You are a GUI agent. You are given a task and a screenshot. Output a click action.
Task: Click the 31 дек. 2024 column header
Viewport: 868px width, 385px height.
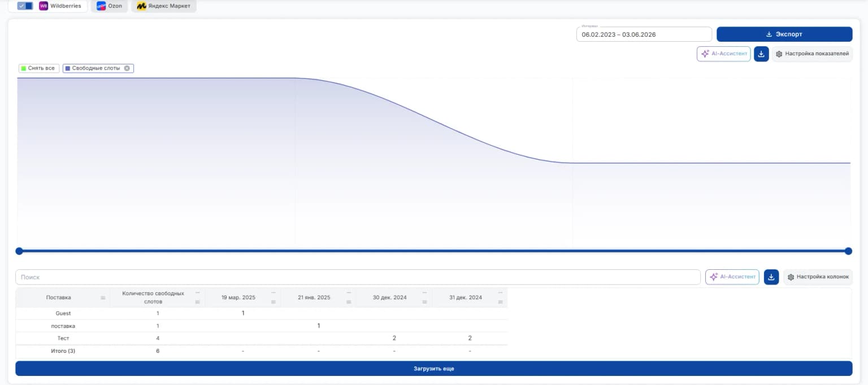click(466, 297)
